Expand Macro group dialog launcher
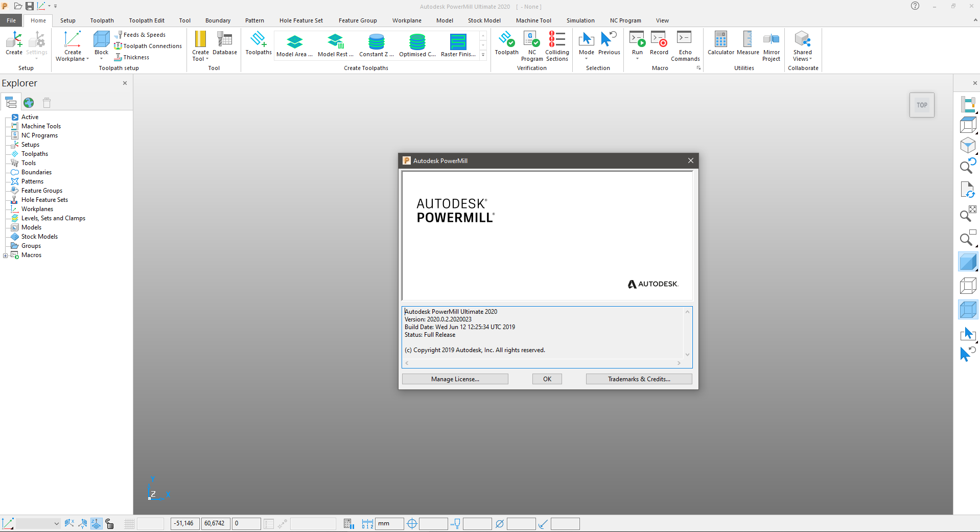Viewport: 980px width, 532px height. click(698, 68)
